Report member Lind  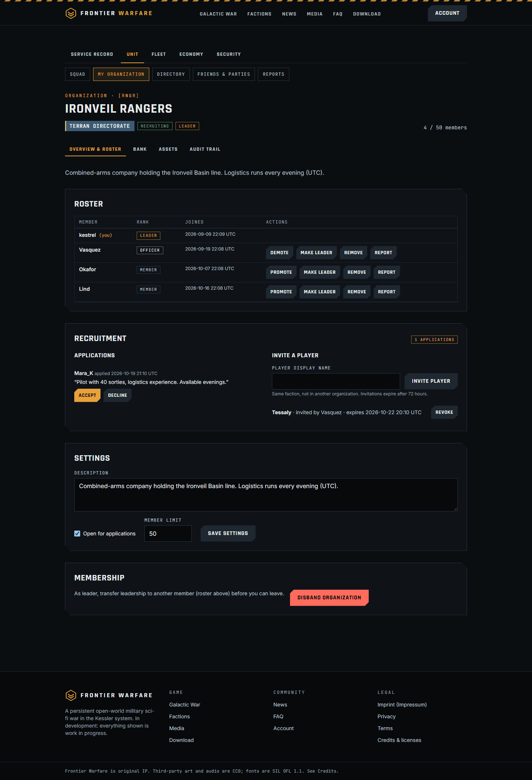click(387, 292)
